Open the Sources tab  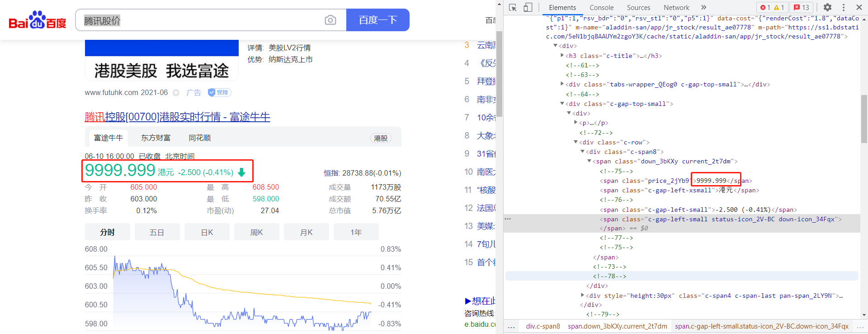[x=638, y=7]
